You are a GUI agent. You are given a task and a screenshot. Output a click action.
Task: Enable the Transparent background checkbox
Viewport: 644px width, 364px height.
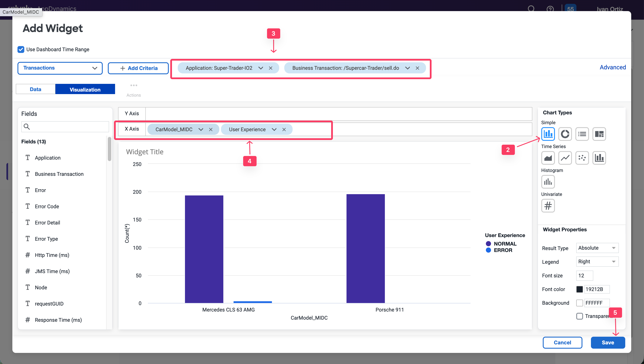[x=579, y=316]
